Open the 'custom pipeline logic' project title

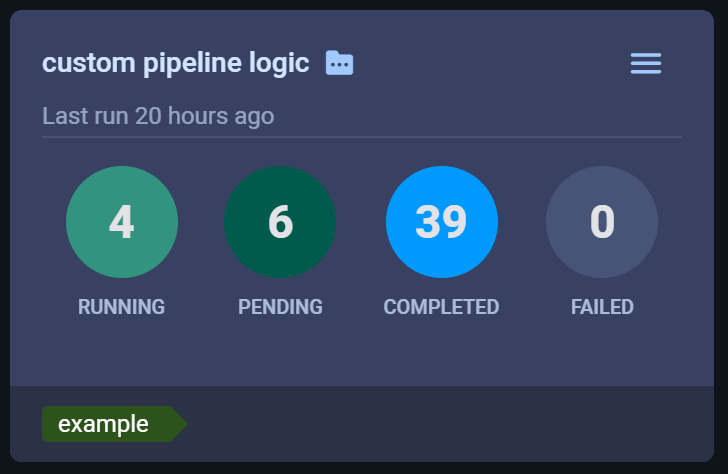pyautogui.click(x=176, y=64)
